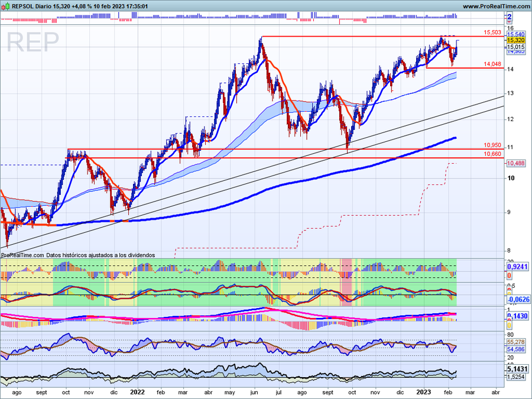Click the 13 price scale label
Viewport: 532px width, 399px height.
tap(511, 93)
